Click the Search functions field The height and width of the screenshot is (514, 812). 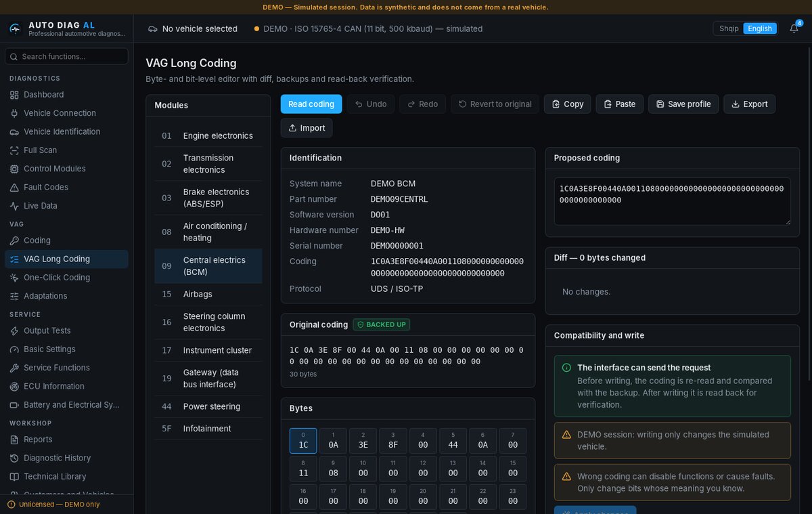tap(66, 56)
